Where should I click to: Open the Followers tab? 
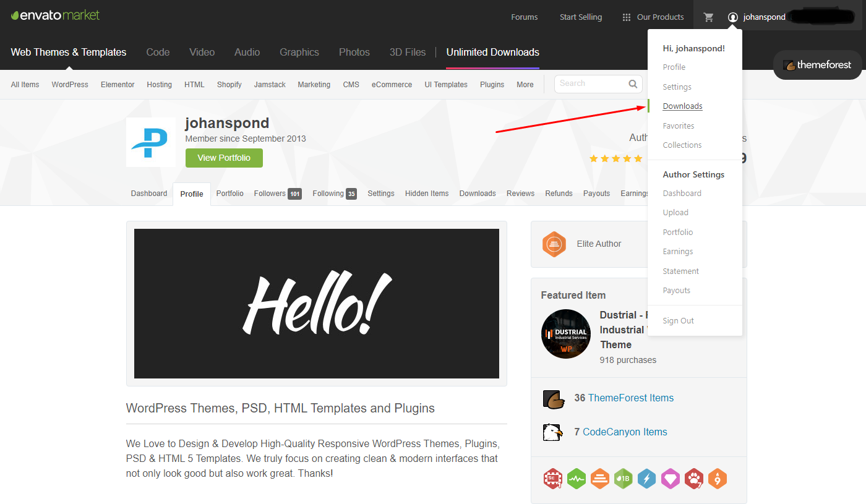(270, 194)
